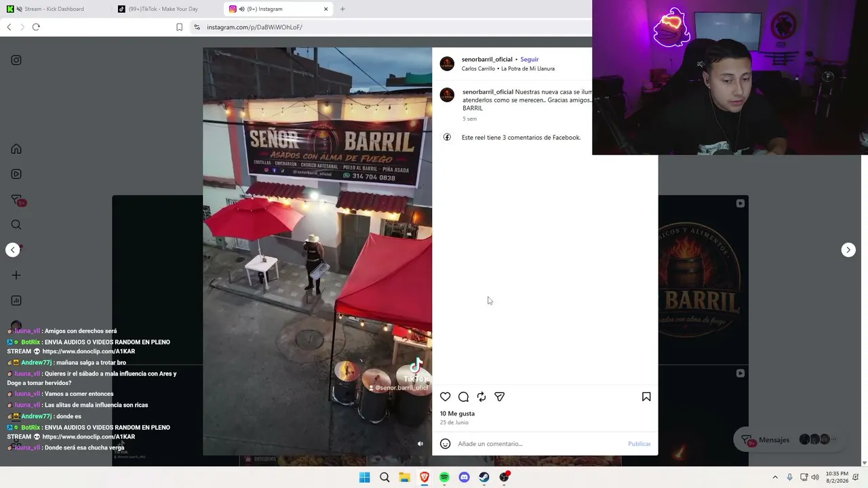Click the microphone icon in the system tray

coord(789,477)
